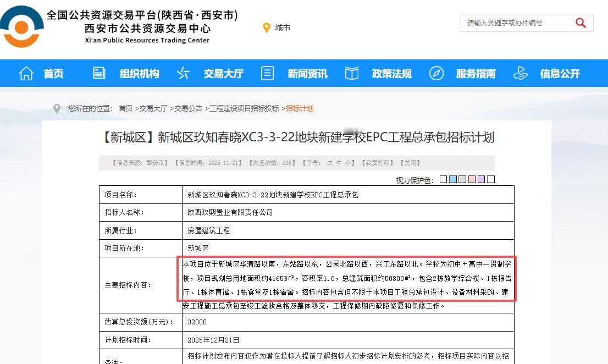Click the 信息时间 2025-11-21 text

click(x=208, y=163)
